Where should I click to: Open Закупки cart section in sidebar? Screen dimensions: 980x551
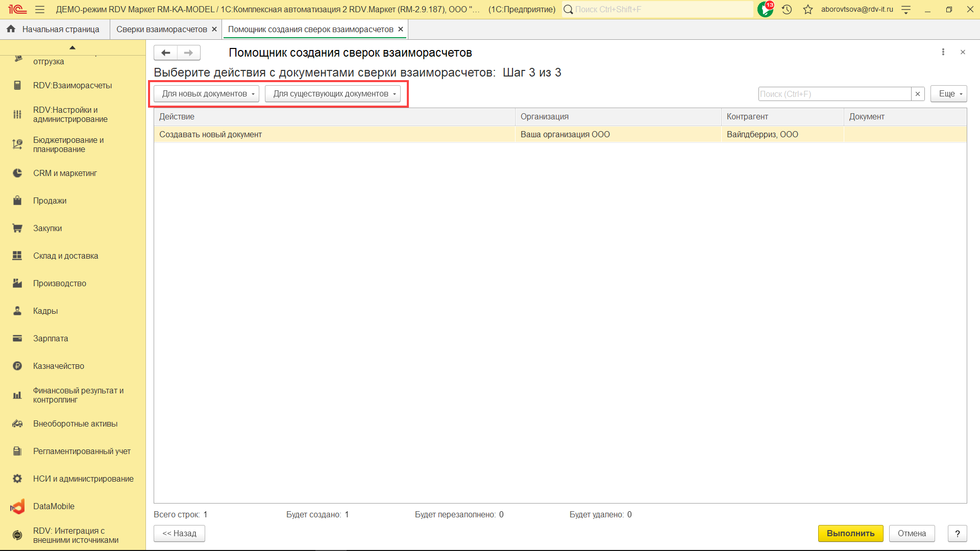coord(47,228)
